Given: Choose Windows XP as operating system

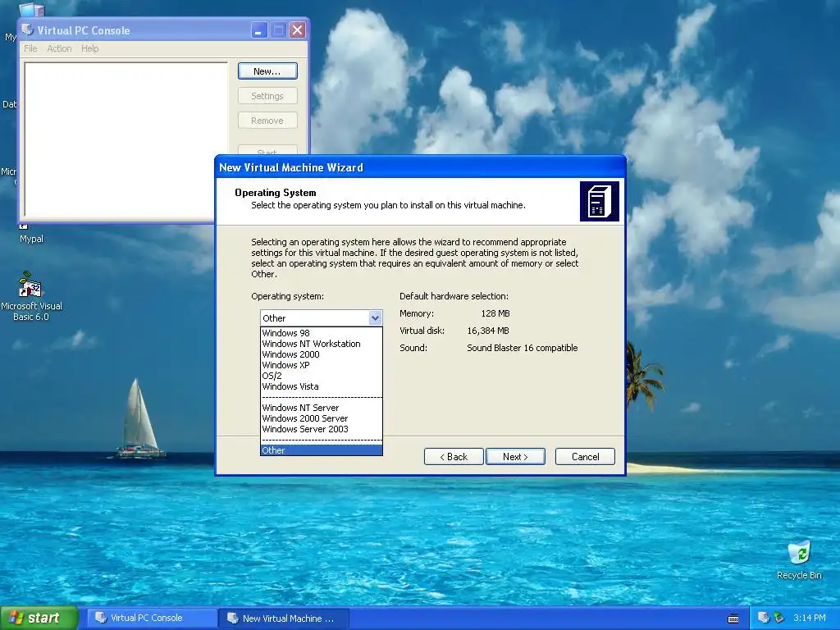Looking at the screenshot, I should [x=321, y=365].
